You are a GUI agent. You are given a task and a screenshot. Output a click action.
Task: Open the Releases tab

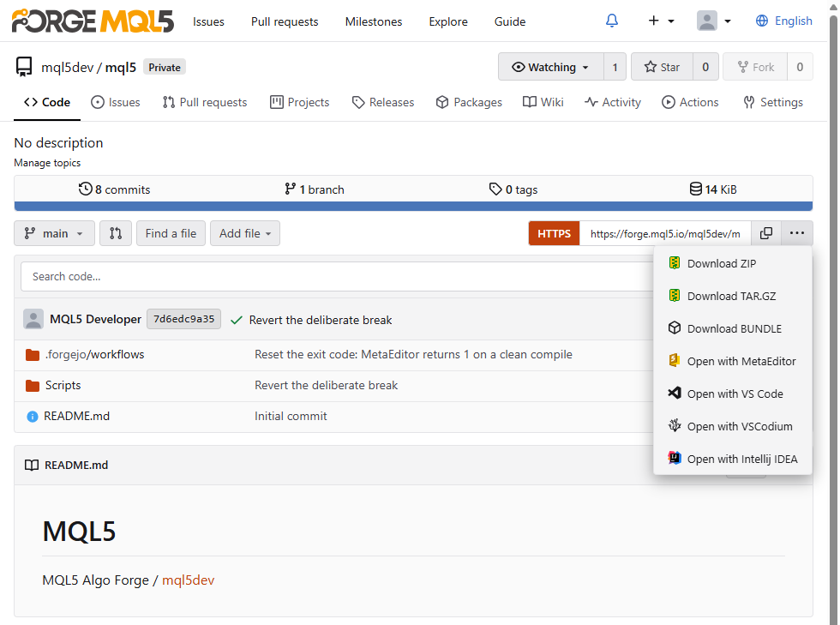coord(383,102)
